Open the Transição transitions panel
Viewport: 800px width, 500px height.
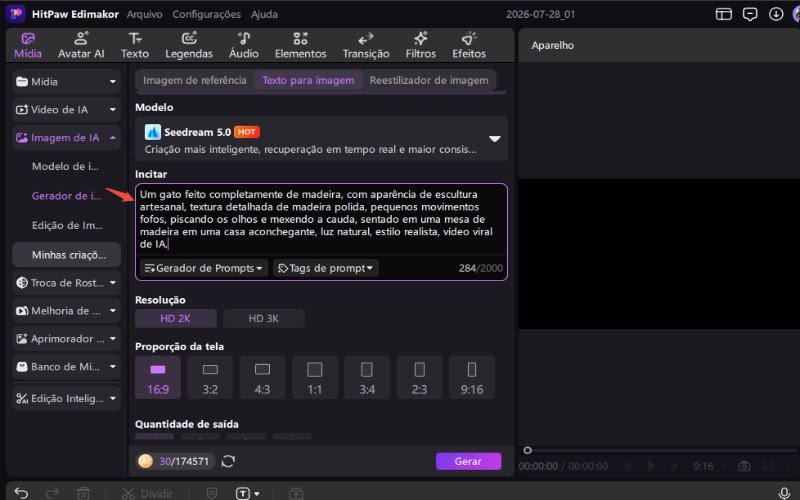(366, 45)
